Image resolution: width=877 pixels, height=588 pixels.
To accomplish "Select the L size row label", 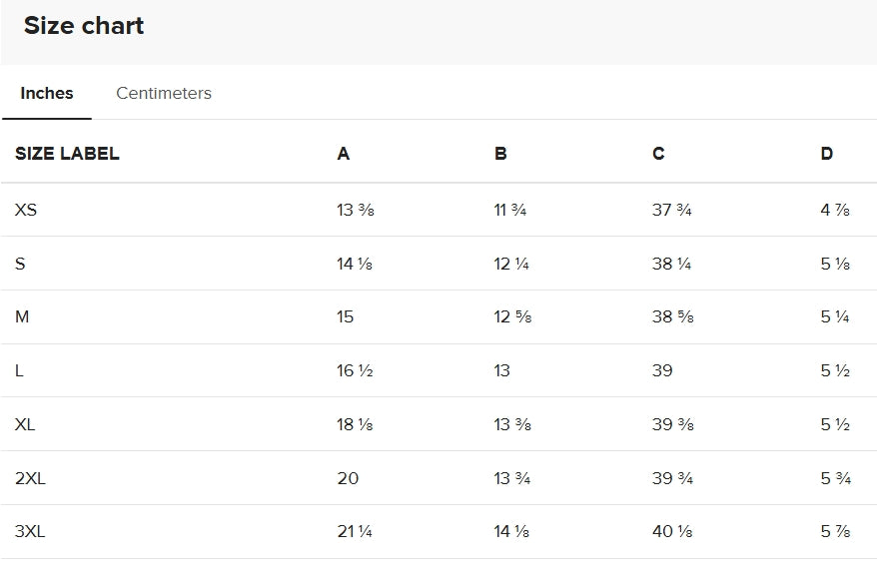I will 19,370.
